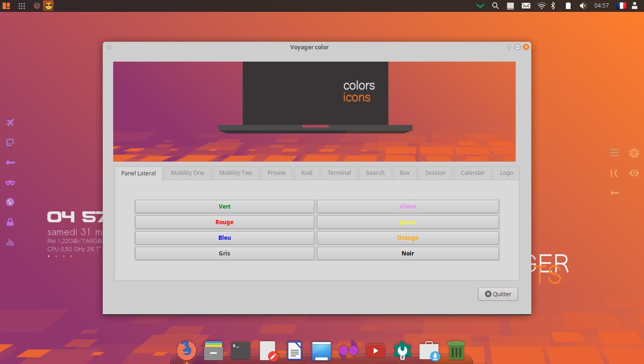The height and width of the screenshot is (364, 644).
Task: Open the purple cherries dock icon
Action: pos(349,351)
